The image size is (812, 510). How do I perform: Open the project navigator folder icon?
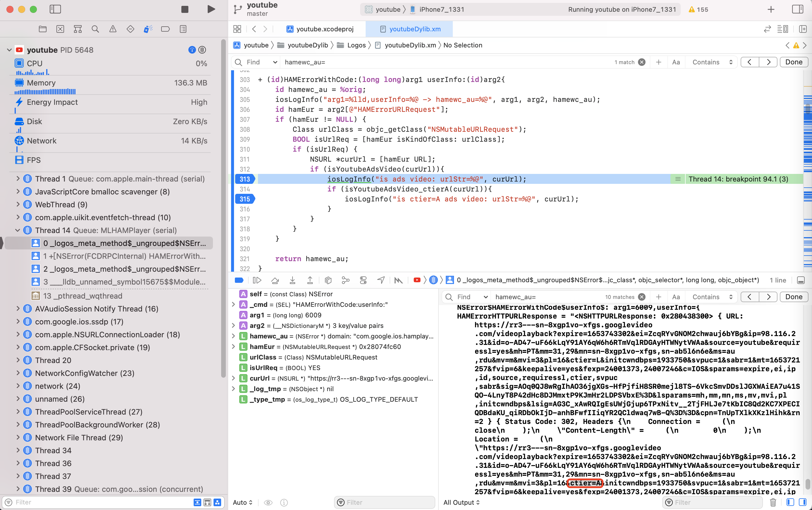tap(43, 29)
